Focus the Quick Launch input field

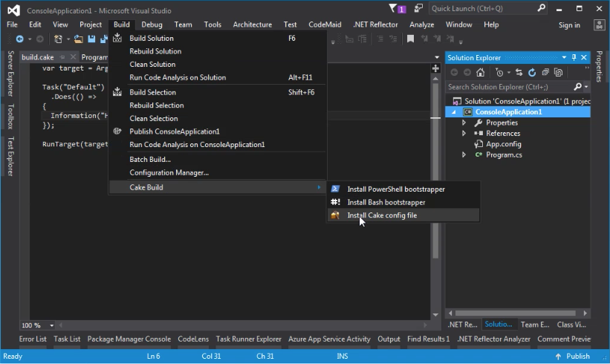482,9
